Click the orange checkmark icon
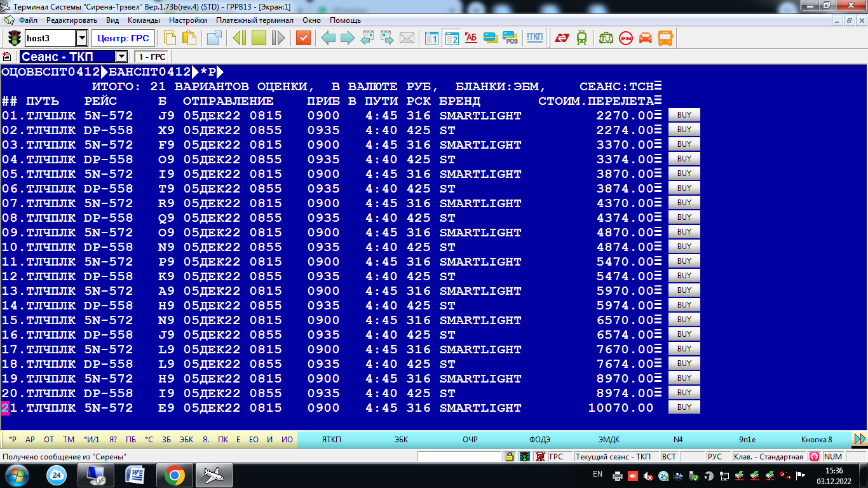This screenshot has width=868, height=488. tap(303, 38)
